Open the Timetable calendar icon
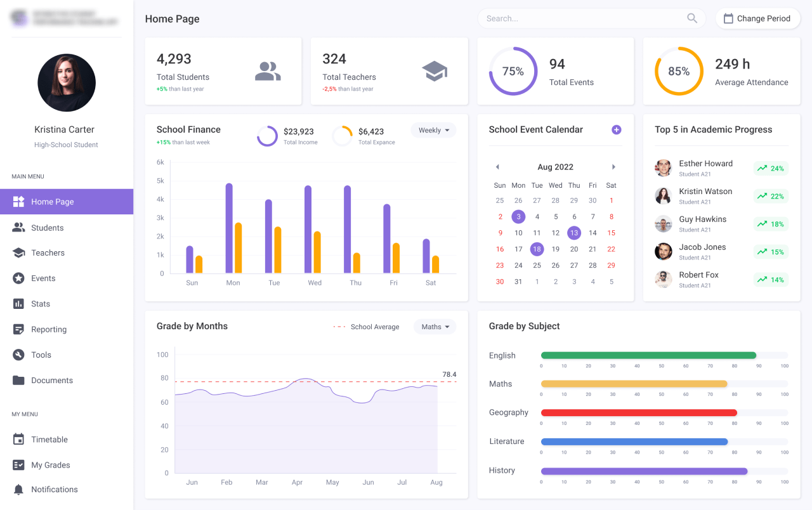The width and height of the screenshot is (812, 510). (19, 439)
